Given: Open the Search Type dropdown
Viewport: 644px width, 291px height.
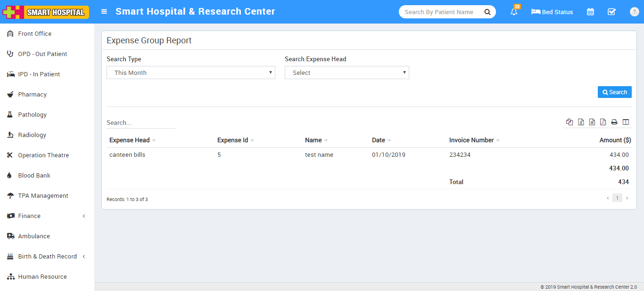Looking at the screenshot, I should coord(191,73).
